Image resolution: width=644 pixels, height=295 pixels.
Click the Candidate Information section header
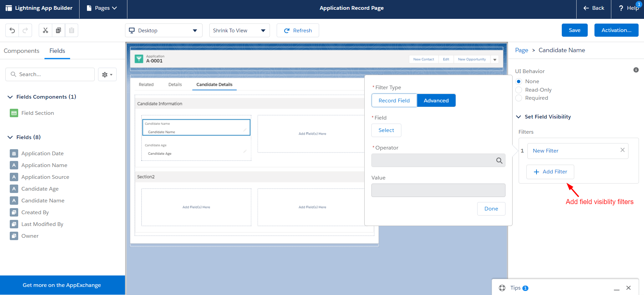(249, 104)
